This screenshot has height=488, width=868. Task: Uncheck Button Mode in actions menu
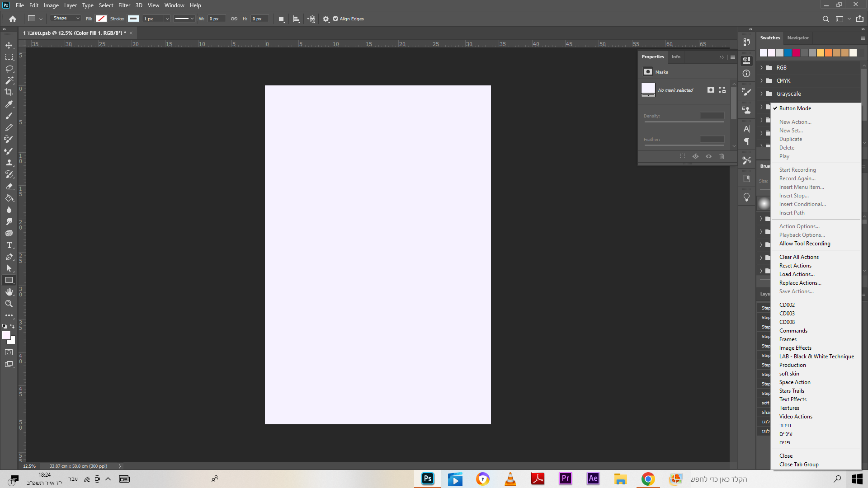(x=795, y=108)
